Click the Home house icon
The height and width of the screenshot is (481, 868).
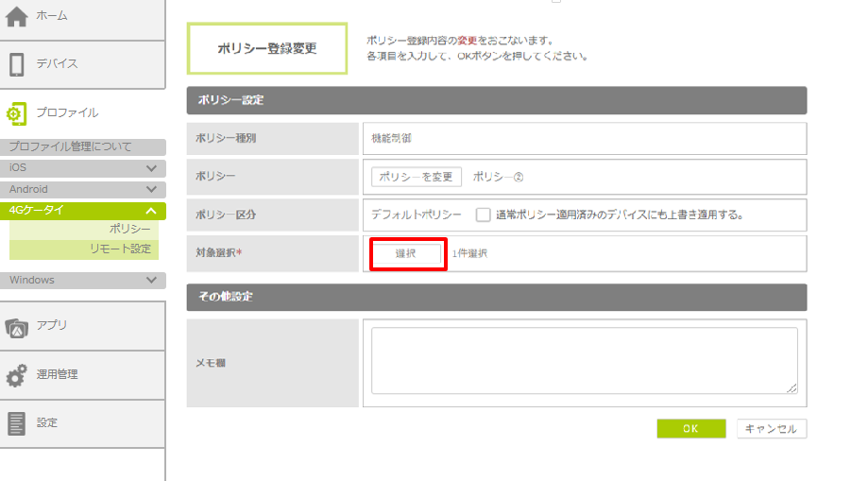click(17, 16)
